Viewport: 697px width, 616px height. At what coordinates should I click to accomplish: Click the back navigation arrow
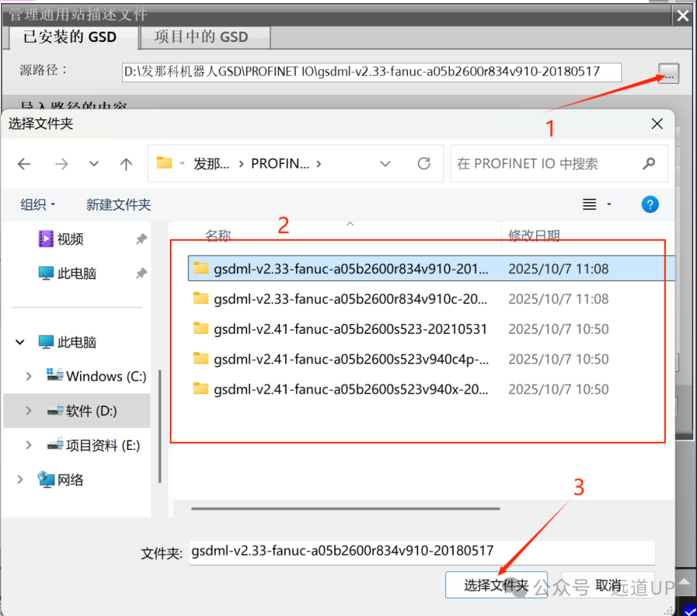[24, 163]
